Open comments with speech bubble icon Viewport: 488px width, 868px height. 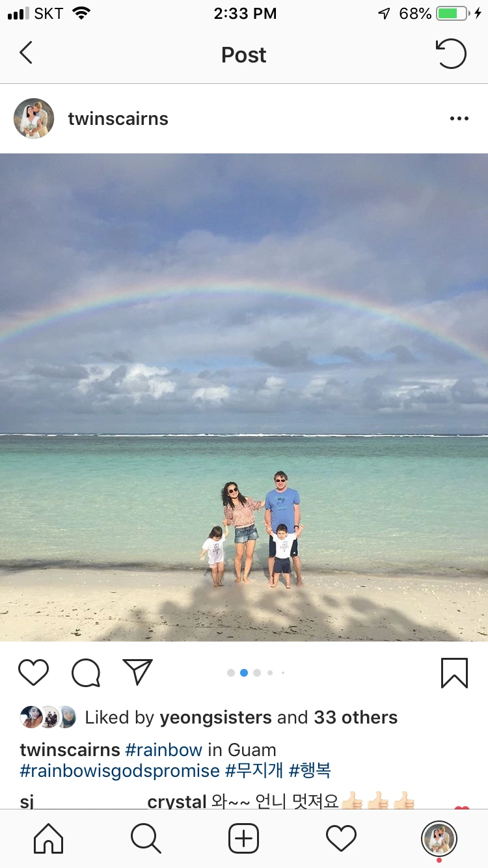tap(86, 673)
